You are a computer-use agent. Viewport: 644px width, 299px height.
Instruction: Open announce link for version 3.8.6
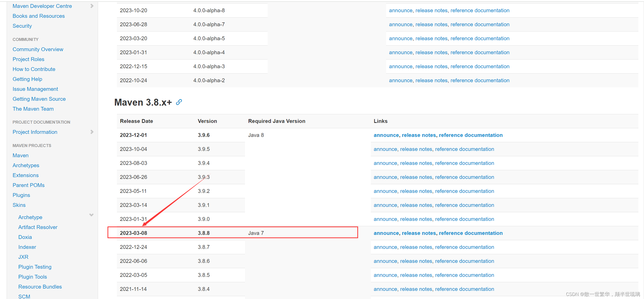point(385,261)
